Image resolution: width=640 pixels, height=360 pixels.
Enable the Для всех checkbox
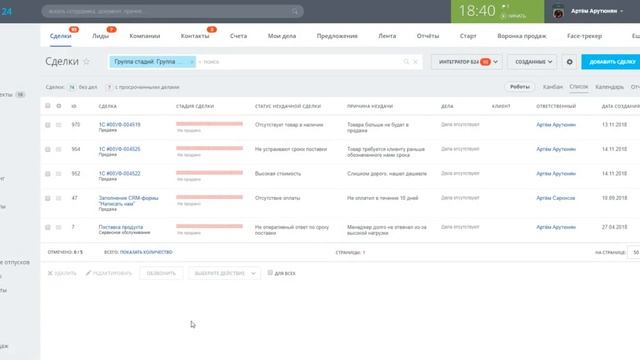(270, 273)
